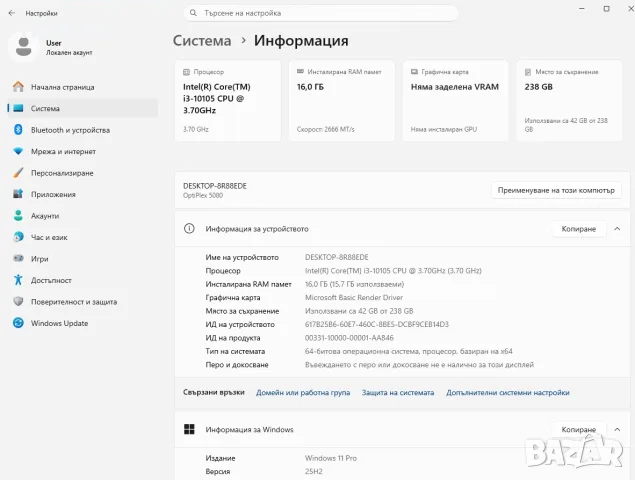
Task: Click Тип на системата 64-битова value
Action: 409,351
